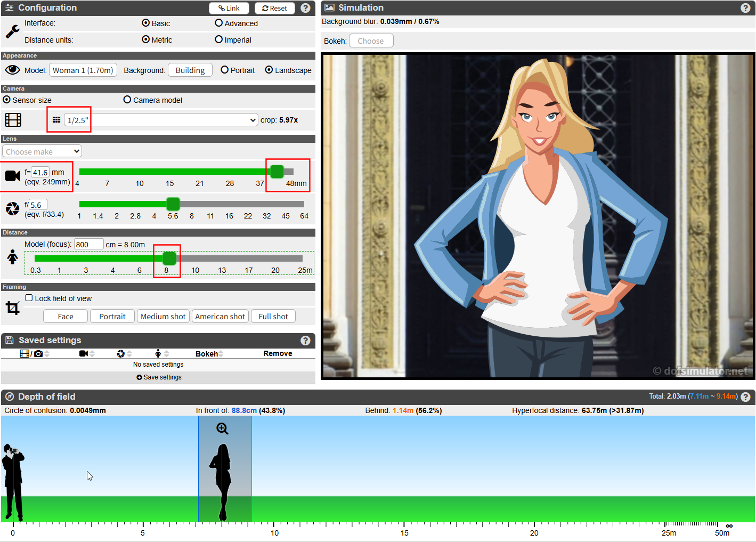Screen dimensions: 756x542
Task: Reset the configuration
Action: pos(275,8)
